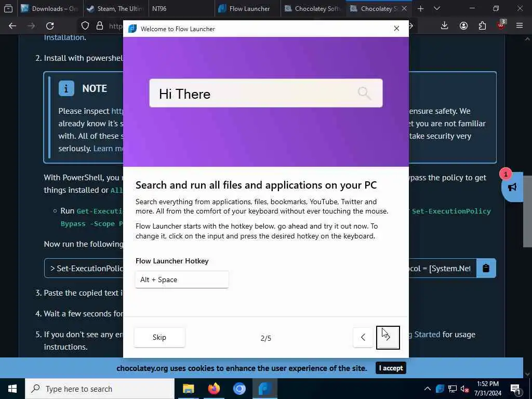Switch to NT96 browser tab

point(181,8)
